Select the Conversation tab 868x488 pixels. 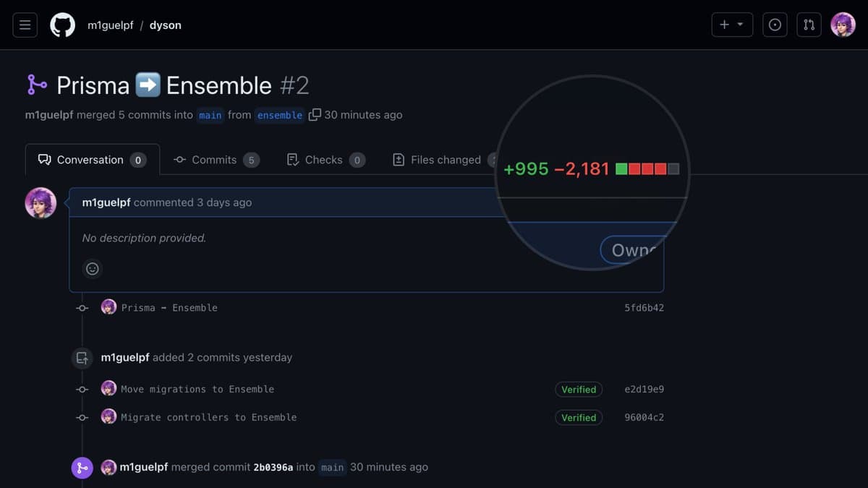91,160
